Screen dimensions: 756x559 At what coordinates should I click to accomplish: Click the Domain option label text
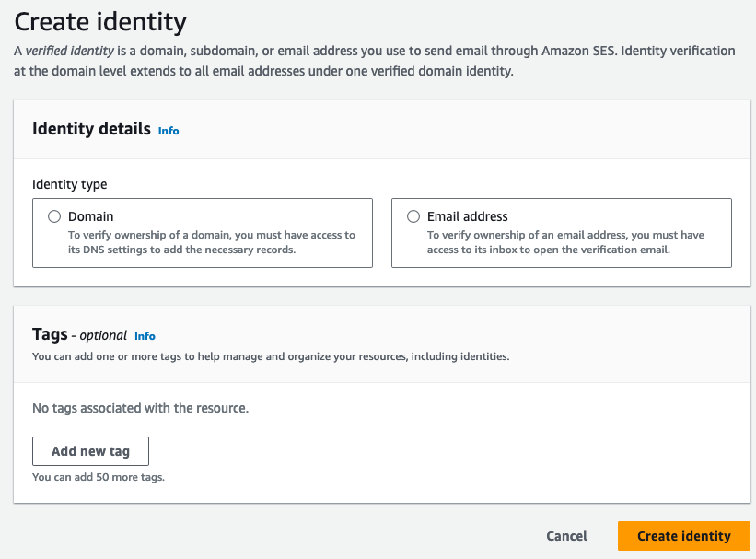coord(91,216)
